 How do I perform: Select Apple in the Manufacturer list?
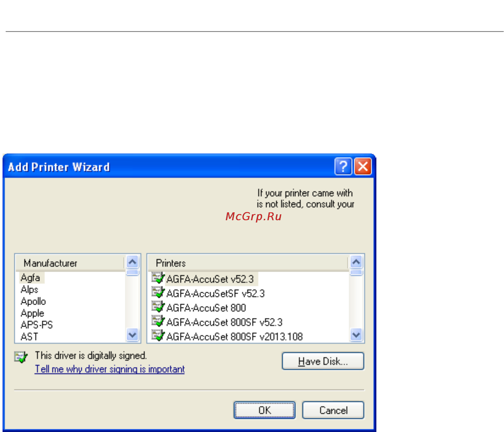[x=32, y=313]
